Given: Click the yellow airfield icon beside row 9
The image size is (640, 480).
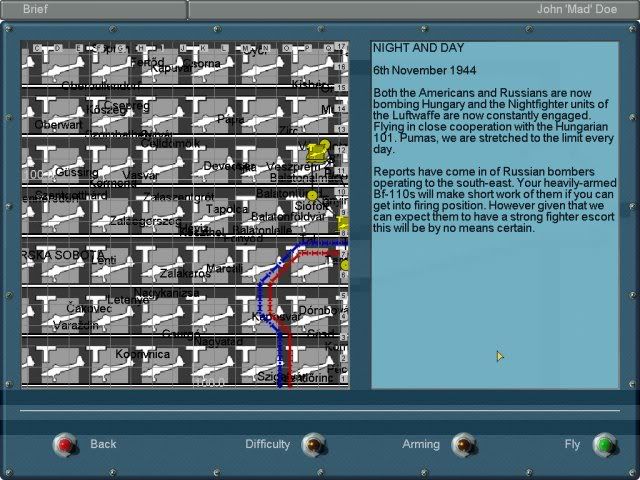Looking at the screenshot, I should [x=342, y=224].
